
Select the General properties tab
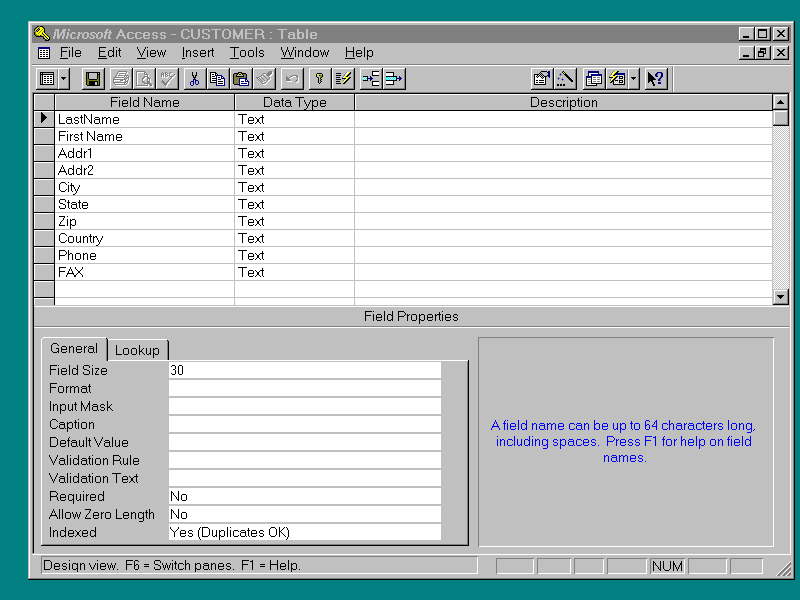click(x=74, y=349)
